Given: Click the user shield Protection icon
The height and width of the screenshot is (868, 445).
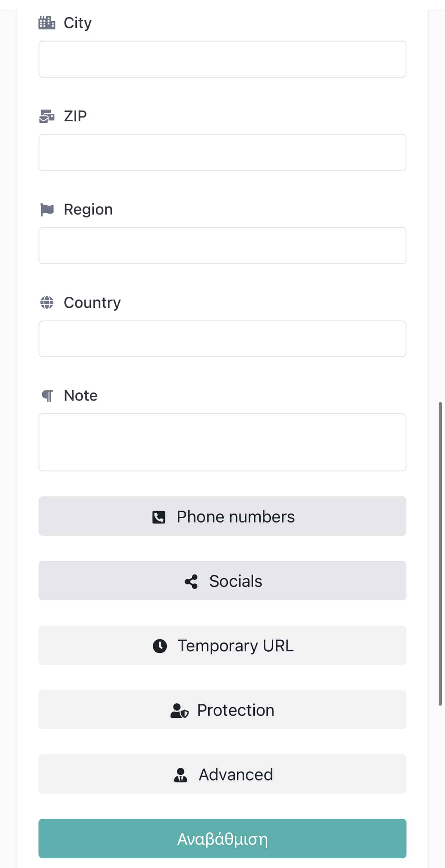Looking at the screenshot, I should coord(179,710).
